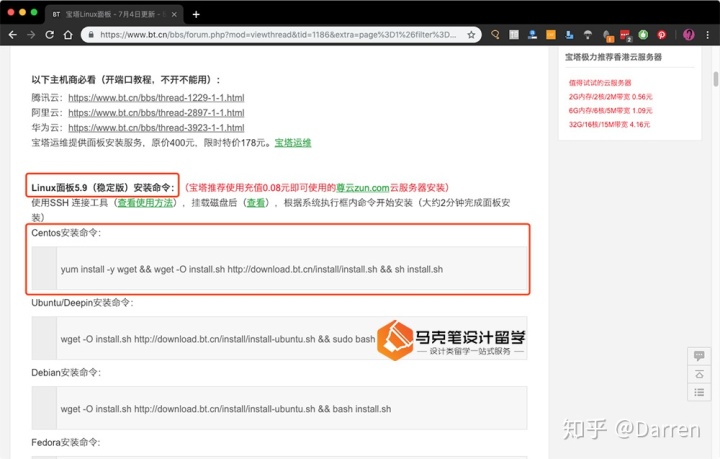Open the green 尊云zun.com link
The height and width of the screenshot is (459, 720).
[363, 188]
